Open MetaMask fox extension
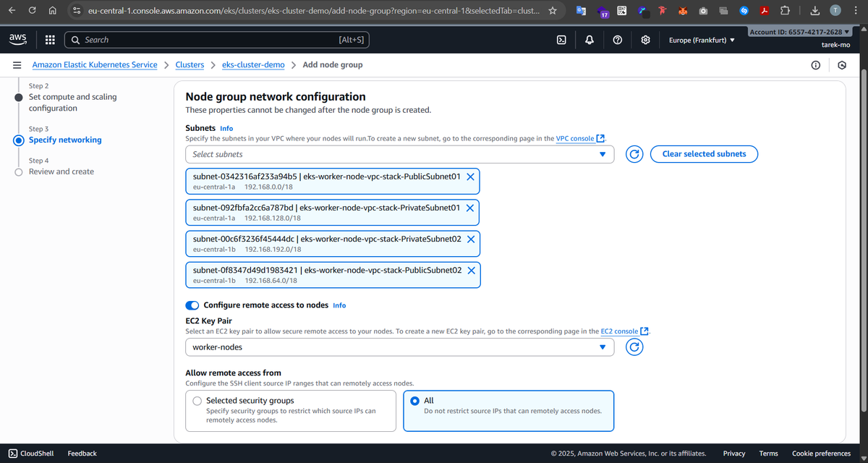Image resolution: width=868 pixels, height=463 pixels. tap(683, 11)
